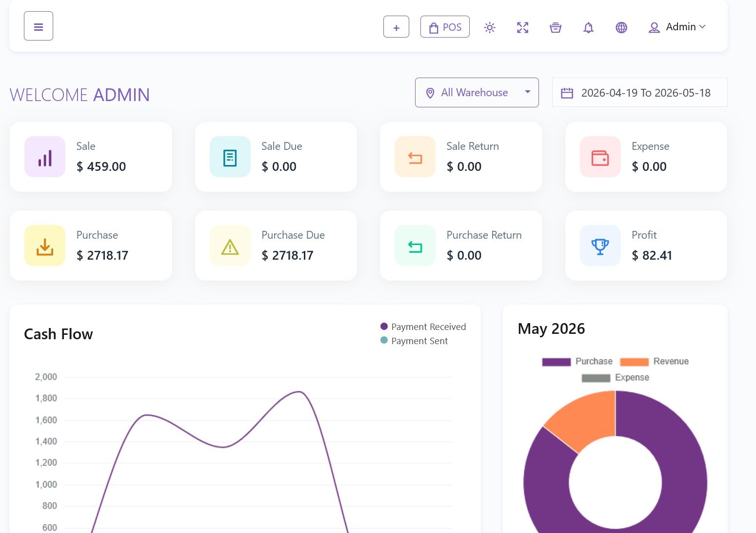Screen dimensions: 756x533
Task: Toggle the Purchase legend on donut chart
Action: 577,361
